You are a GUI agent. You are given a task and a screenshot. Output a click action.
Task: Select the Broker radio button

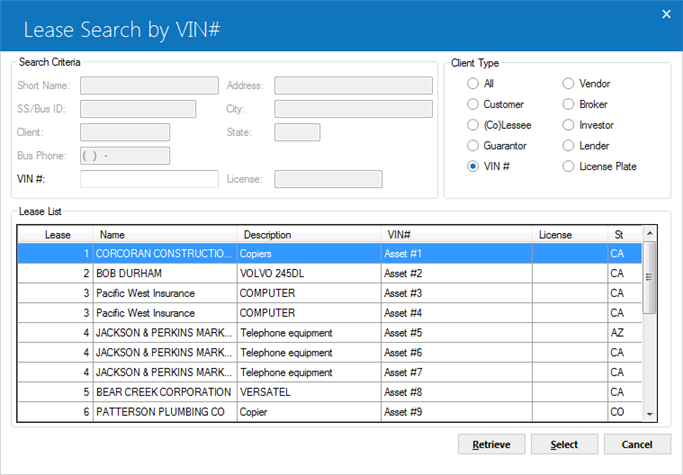568,104
